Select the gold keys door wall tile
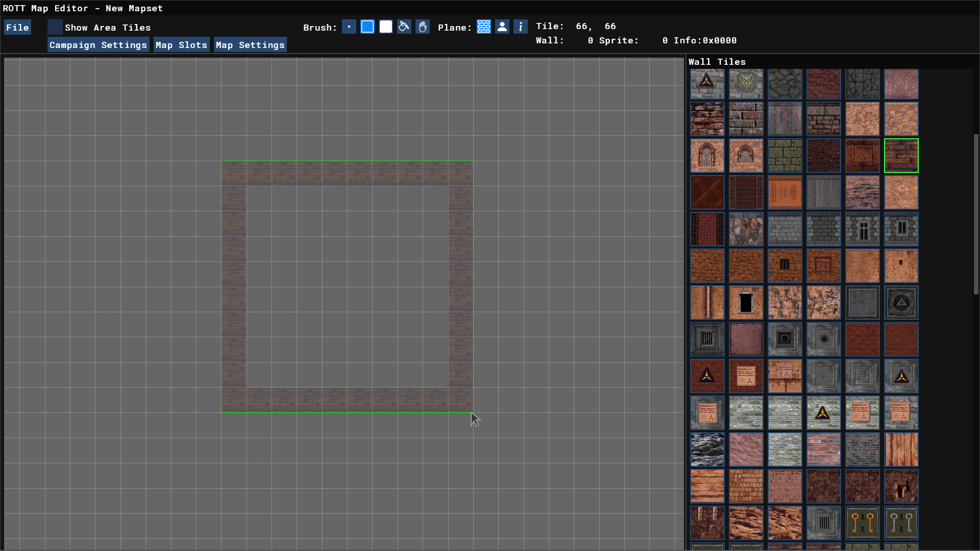The image size is (980, 551). coord(863,523)
